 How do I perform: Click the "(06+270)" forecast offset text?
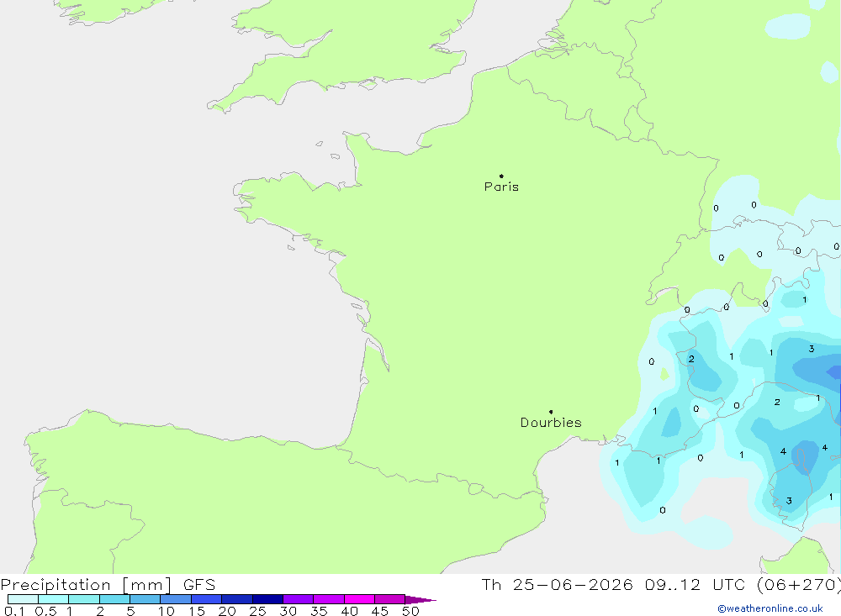(x=798, y=585)
